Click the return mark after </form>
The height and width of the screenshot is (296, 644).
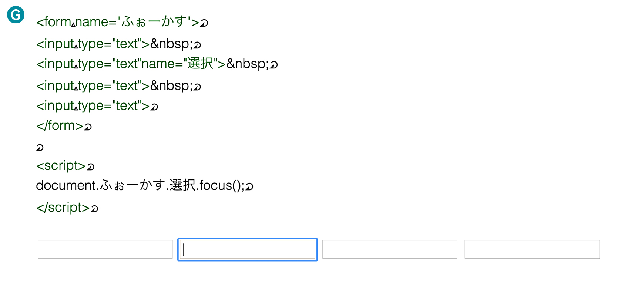[x=88, y=127]
